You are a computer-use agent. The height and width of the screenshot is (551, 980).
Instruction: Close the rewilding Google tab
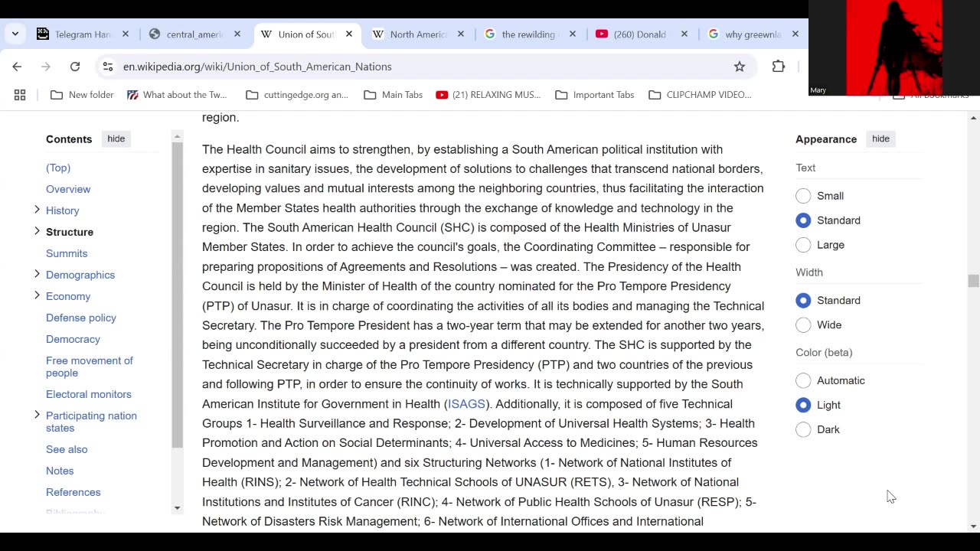(573, 34)
